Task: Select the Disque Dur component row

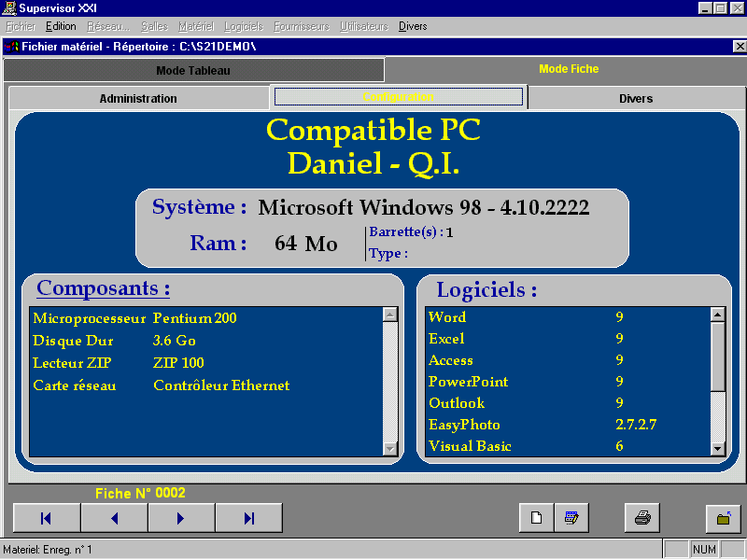Action: [x=206, y=341]
